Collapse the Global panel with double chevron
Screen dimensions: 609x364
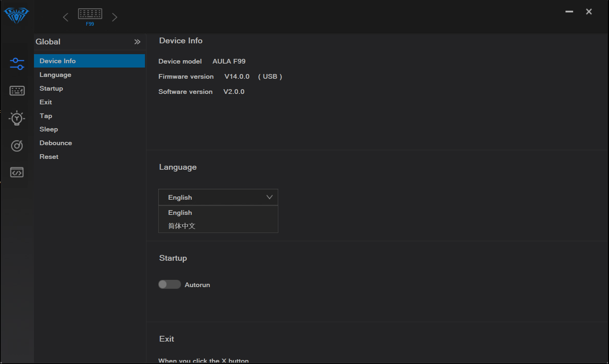(137, 42)
